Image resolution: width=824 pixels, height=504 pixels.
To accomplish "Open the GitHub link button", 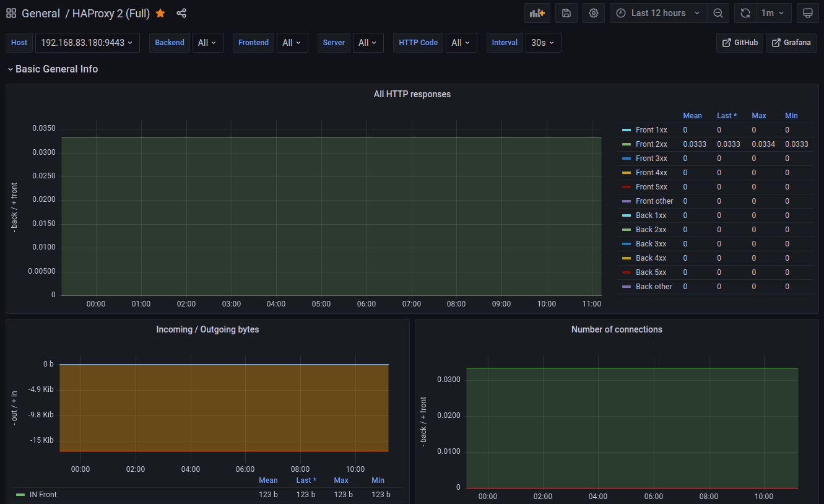I will click(x=739, y=43).
